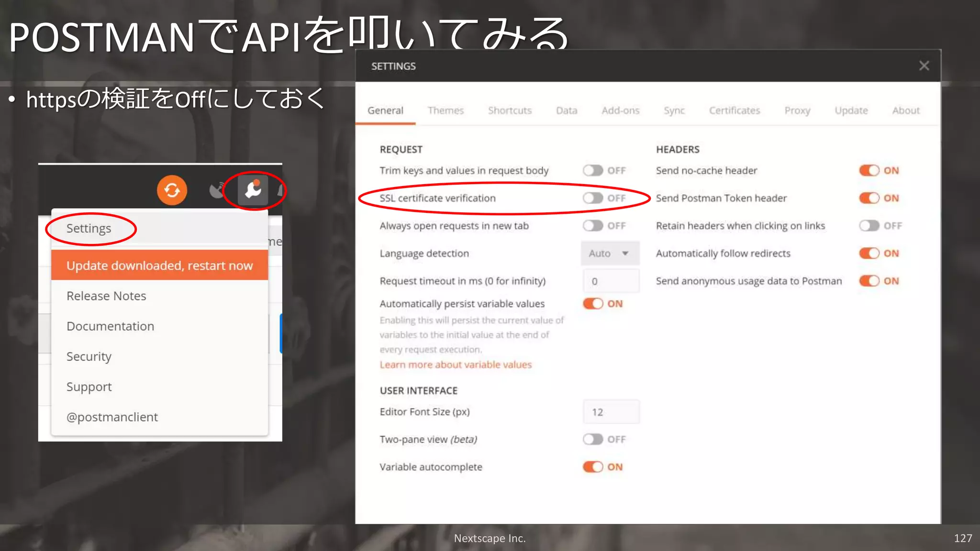Open Language detection Auto dropdown
Viewport: 980px width, 551px height.
610,253
